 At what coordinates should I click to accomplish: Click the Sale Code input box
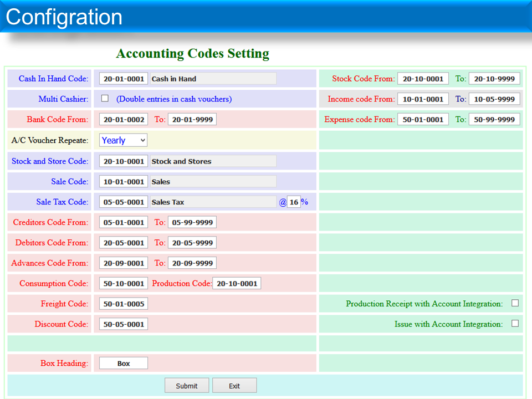124,182
